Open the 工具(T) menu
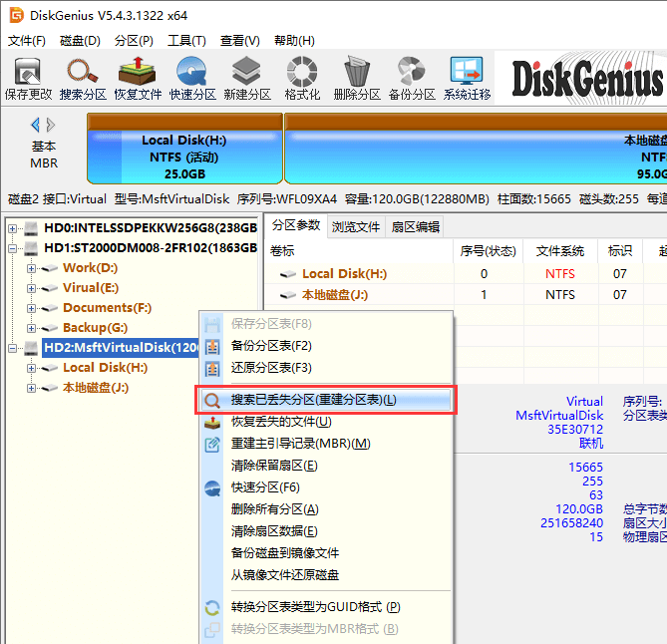 click(185, 41)
